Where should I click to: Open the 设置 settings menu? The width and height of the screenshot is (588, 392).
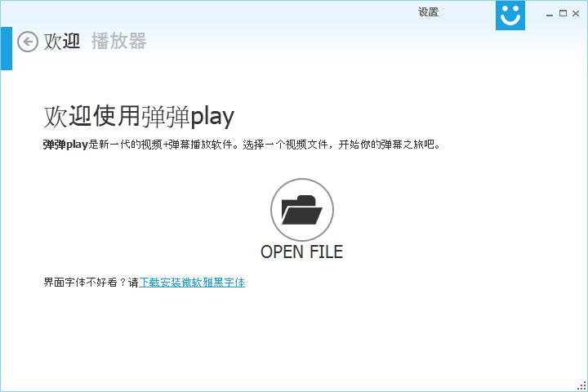428,12
